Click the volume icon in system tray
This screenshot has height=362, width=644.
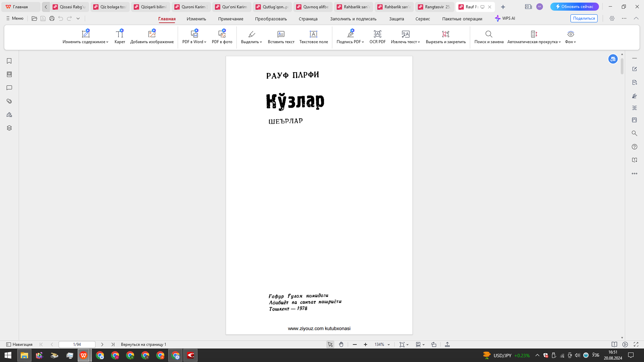[x=577, y=355]
